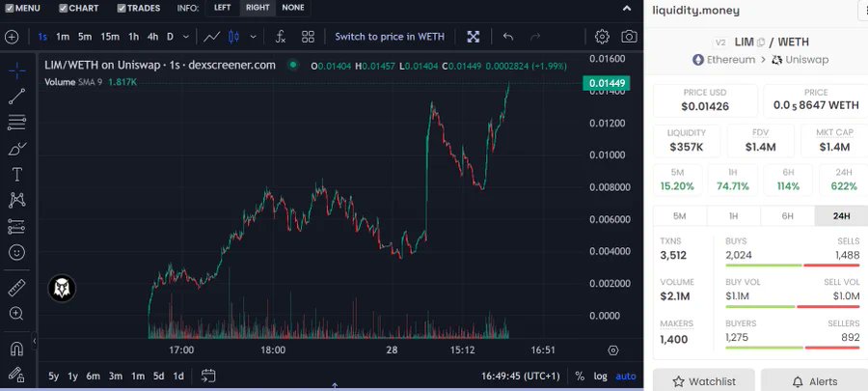Viewport: 868px width, 391px height.
Task: Open the emoji icons tool
Action: (16, 253)
